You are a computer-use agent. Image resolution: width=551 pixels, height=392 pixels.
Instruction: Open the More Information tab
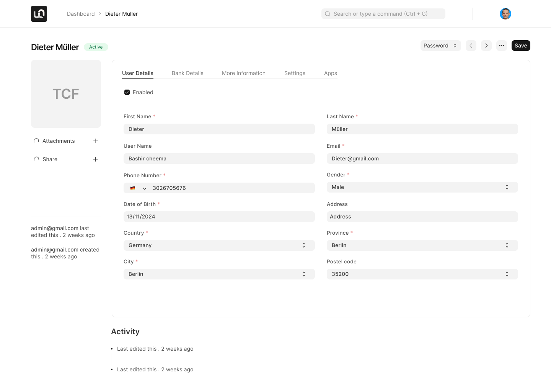tap(244, 73)
